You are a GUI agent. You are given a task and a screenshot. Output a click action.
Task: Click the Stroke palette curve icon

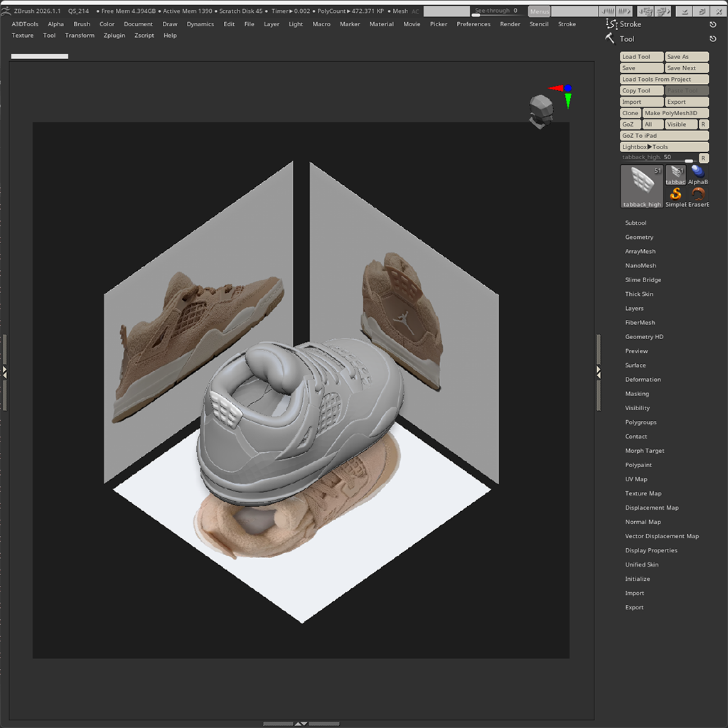click(x=611, y=23)
